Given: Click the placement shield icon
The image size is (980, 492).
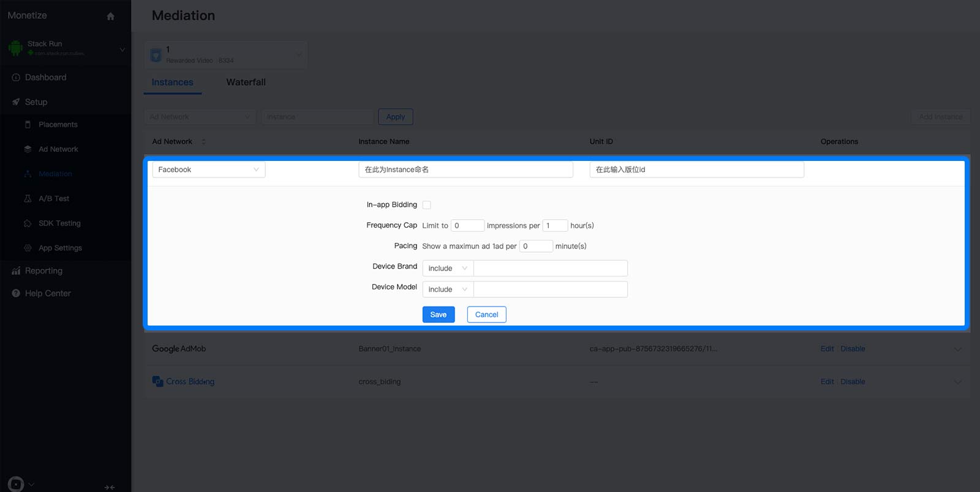Looking at the screenshot, I should [156, 55].
